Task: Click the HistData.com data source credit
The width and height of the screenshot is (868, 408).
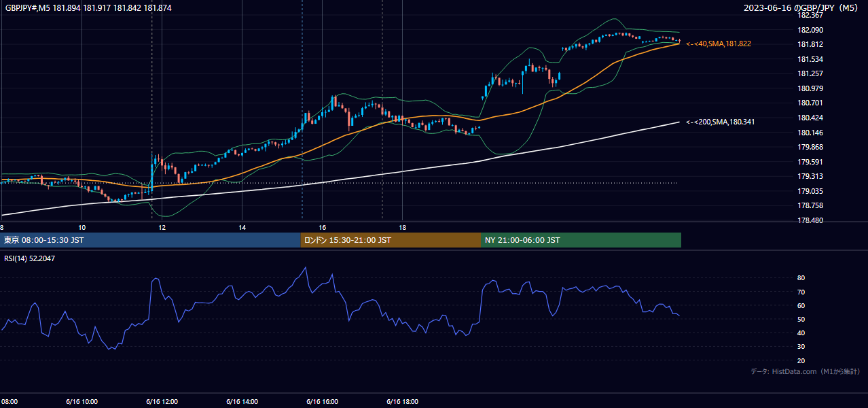Action: (x=806, y=371)
